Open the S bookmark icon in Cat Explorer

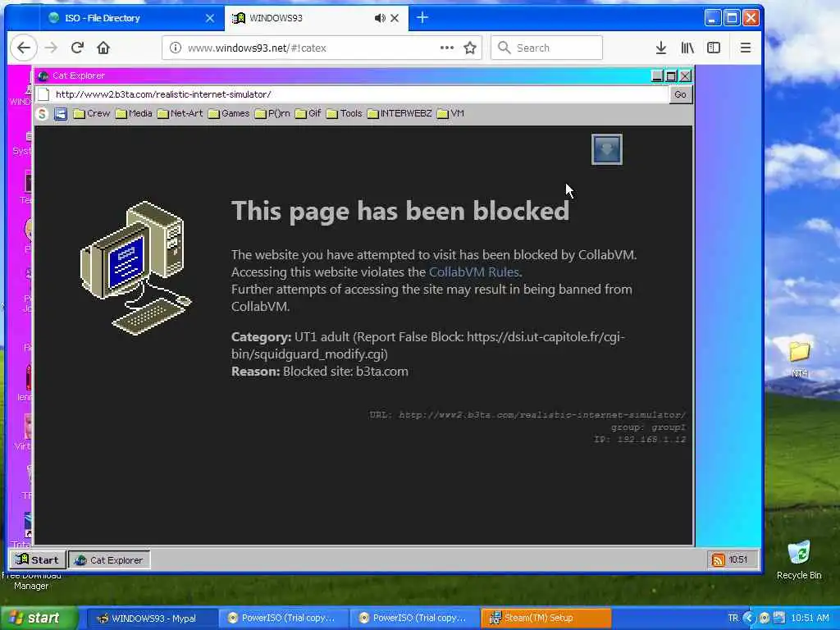pyautogui.click(x=42, y=113)
